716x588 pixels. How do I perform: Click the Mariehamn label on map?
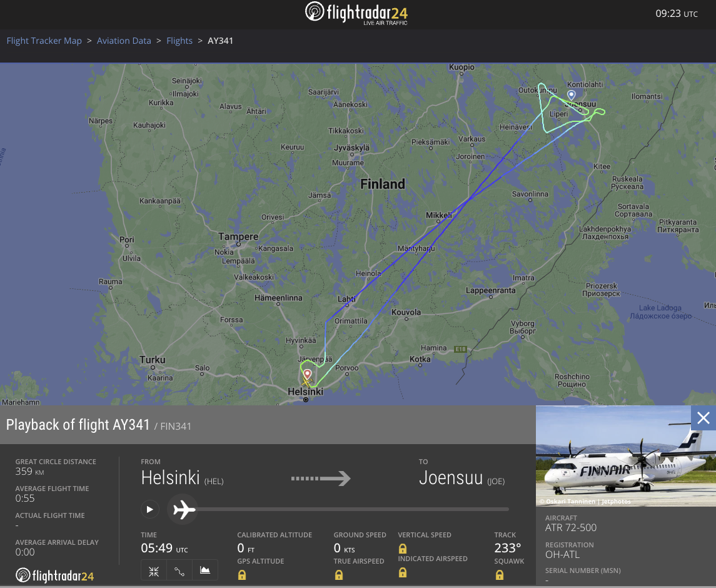coord(21,402)
